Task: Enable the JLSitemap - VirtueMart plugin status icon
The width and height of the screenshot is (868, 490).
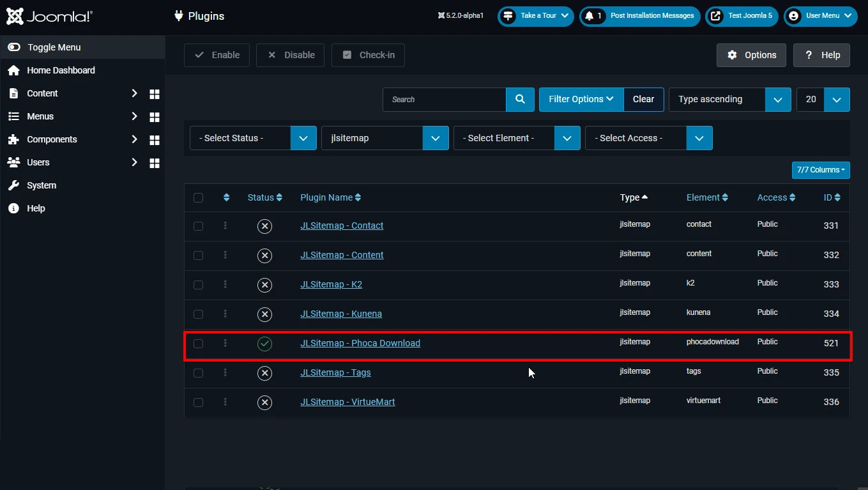Action: pos(264,402)
